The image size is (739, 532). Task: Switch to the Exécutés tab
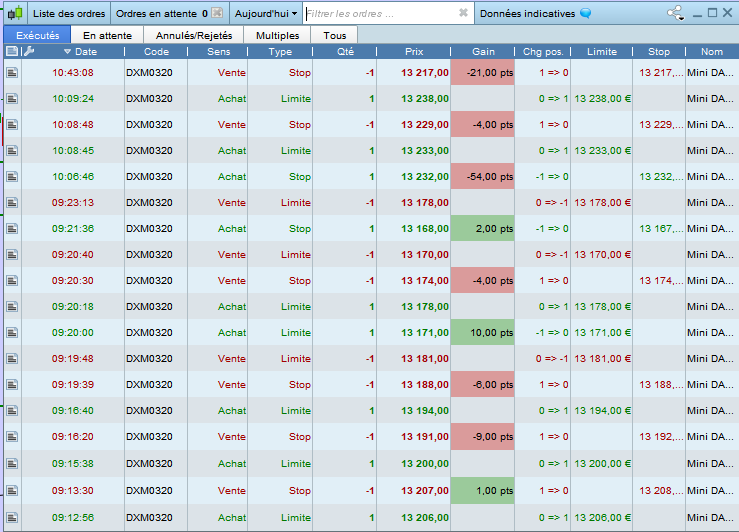point(38,35)
